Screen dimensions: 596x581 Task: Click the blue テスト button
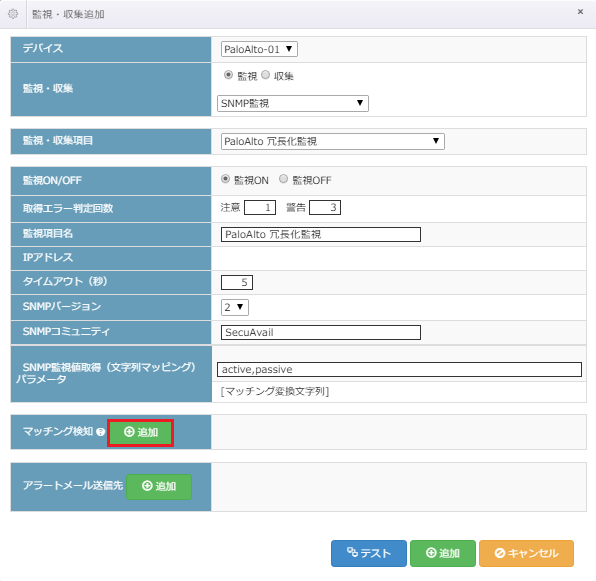pyautogui.click(x=369, y=553)
